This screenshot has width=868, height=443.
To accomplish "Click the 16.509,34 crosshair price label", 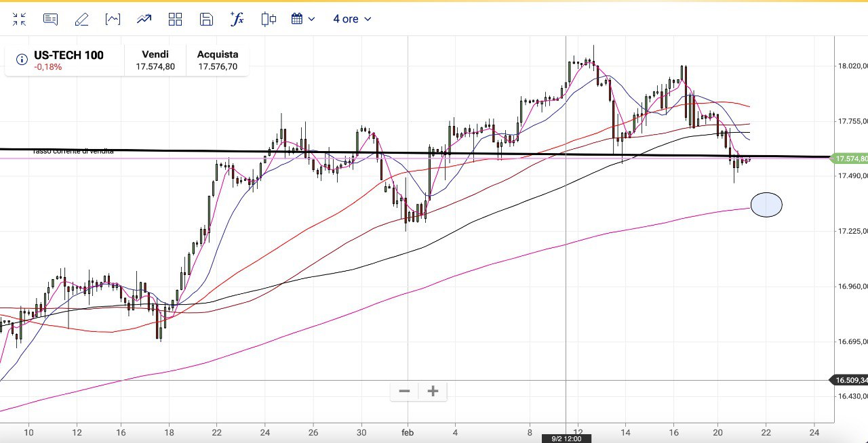I will point(851,380).
